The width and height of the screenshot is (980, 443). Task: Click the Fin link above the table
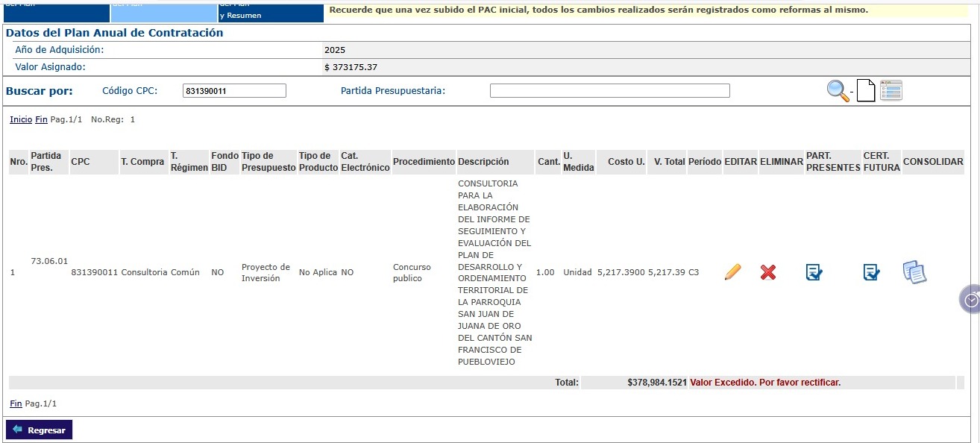pyautogui.click(x=41, y=119)
